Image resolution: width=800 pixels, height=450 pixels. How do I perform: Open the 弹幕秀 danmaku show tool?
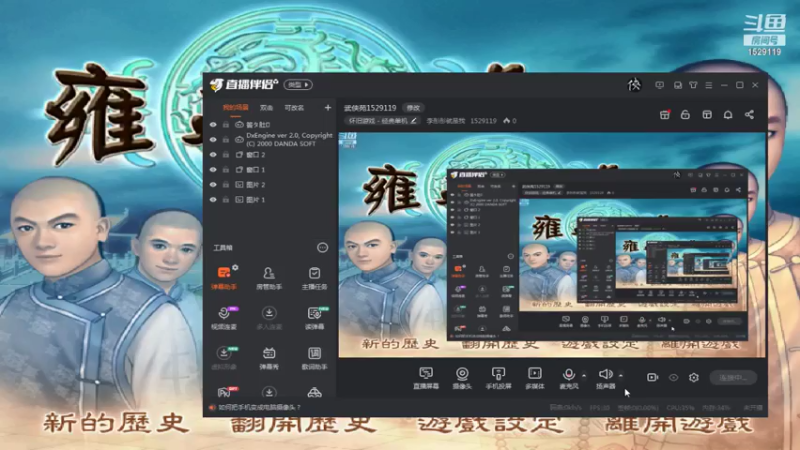click(x=269, y=358)
